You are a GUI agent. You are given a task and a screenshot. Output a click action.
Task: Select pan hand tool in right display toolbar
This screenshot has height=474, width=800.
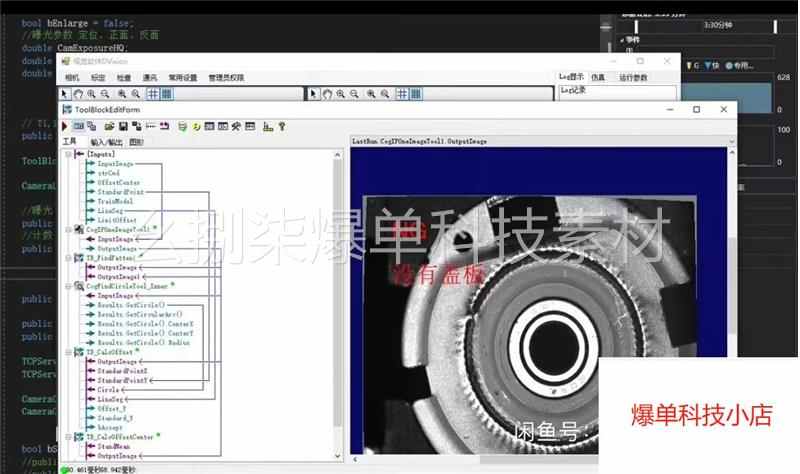click(x=327, y=94)
